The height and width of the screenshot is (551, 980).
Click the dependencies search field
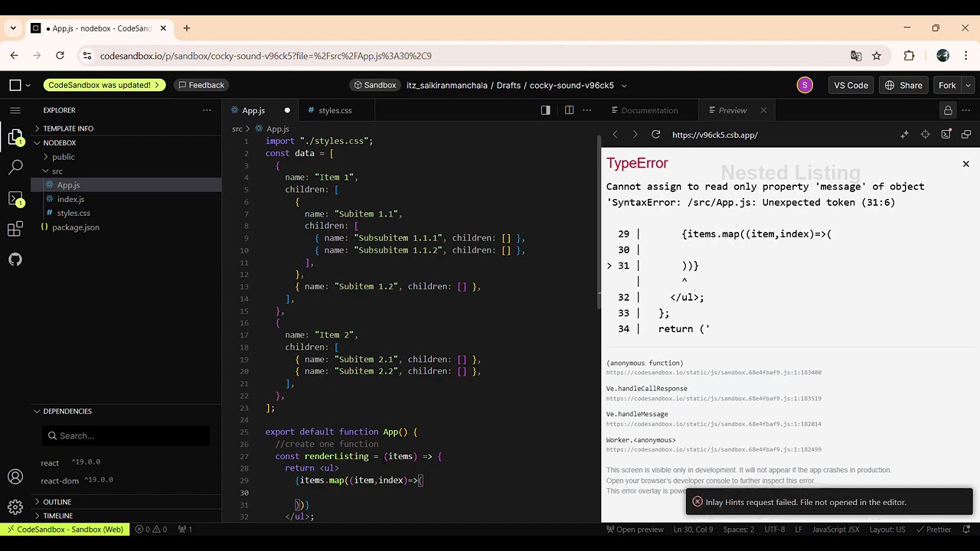pyautogui.click(x=126, y=435)
